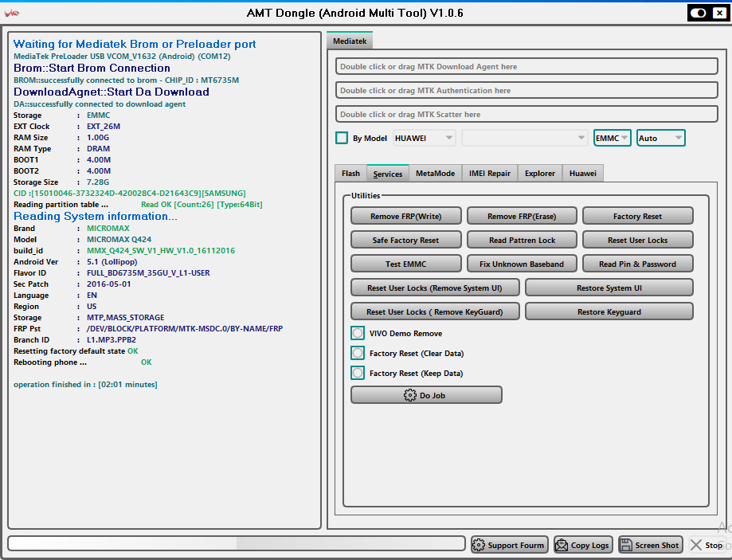The image size is (732, 560).
Task: Click the gear icon on Do Job
Action: (409, 395)
